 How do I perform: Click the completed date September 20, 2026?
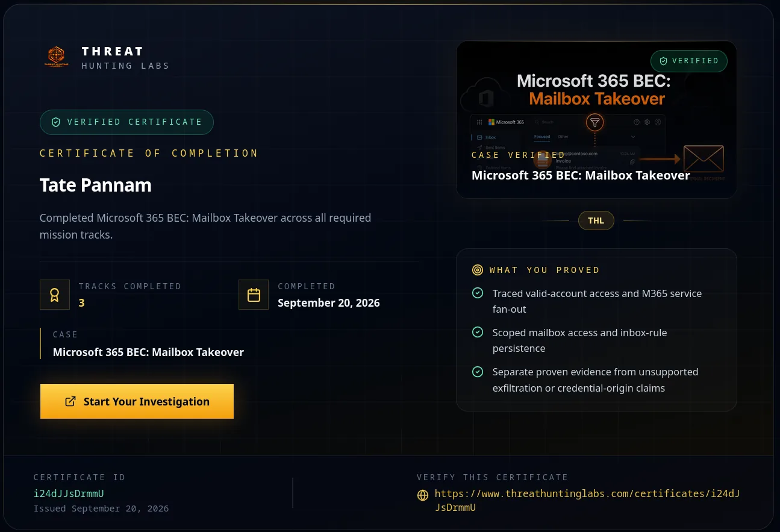click(329, 302)
